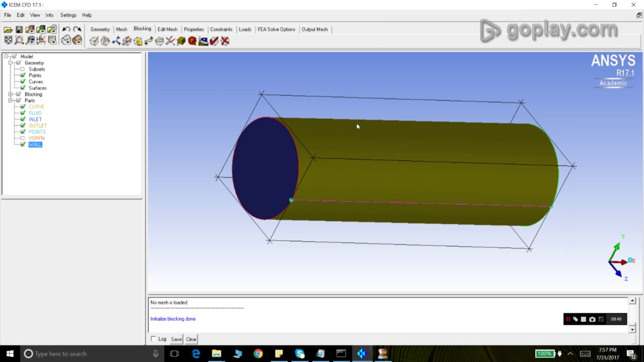
Task: Toggle the FLUID part checkbox
Action: 23,113
